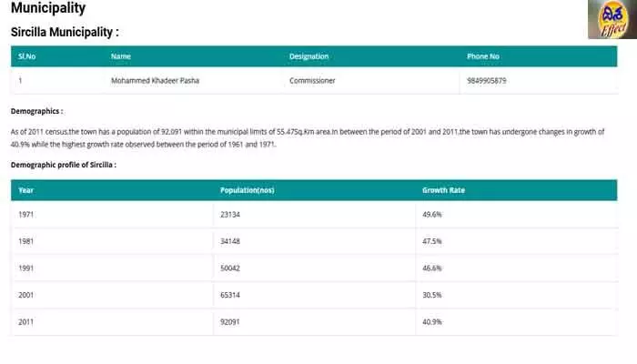
Task: Click the Designation column header
Action: (308, 56)
